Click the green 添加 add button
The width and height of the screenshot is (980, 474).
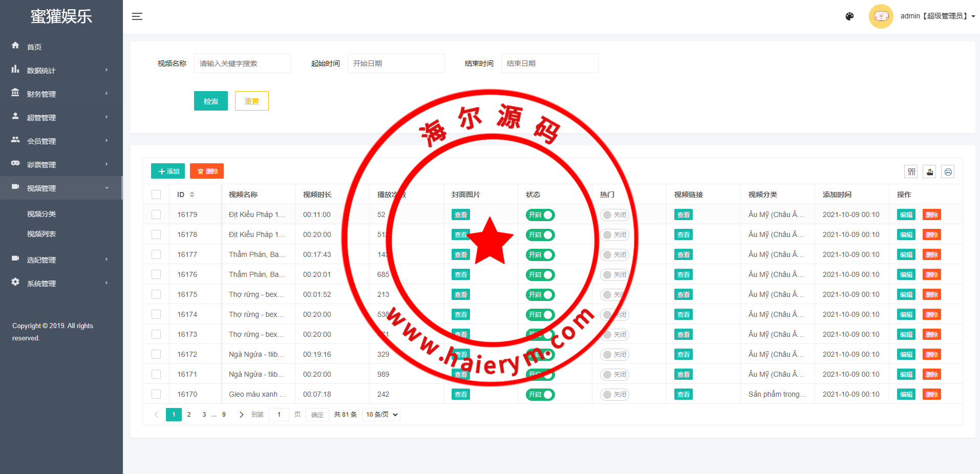pos(168,171)
